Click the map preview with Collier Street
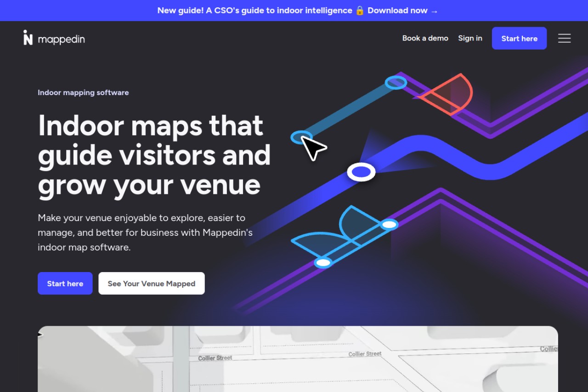This screenshot has height=392, width=588. pyautogui.click(x=298, y=359)
